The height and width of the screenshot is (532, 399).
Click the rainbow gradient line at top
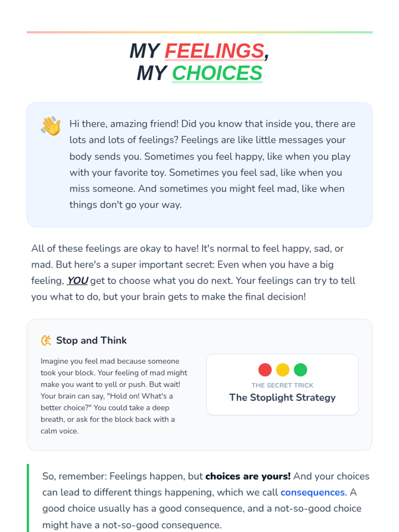(x=199, y=32)
